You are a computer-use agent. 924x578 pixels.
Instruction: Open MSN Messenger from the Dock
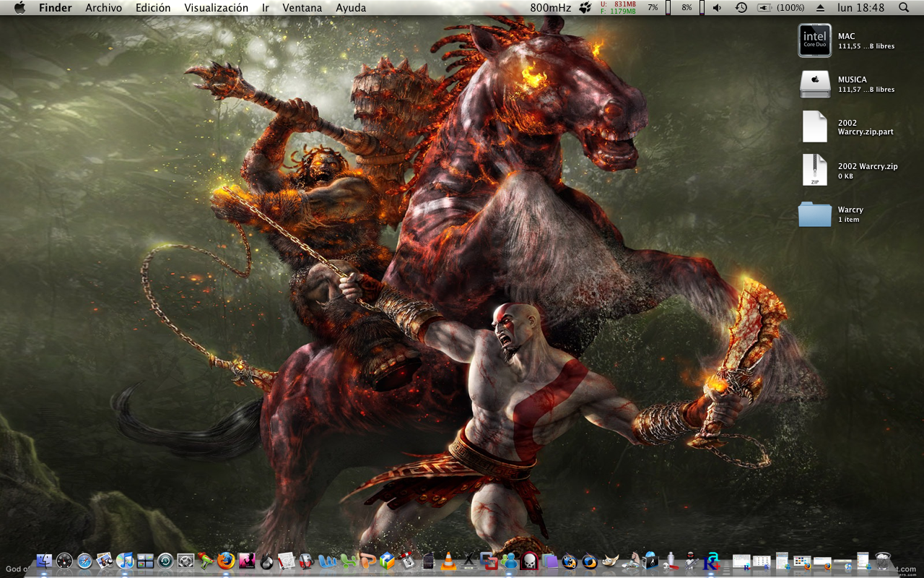tap(509, 561)
